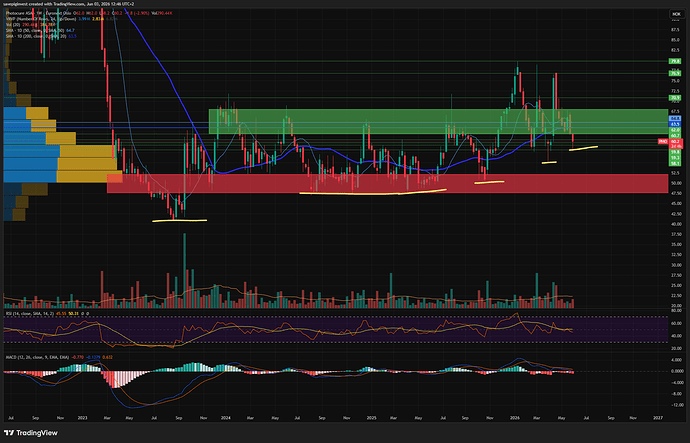
Task: Click the 80.00 level on the RSI scale
Action: point(676,311)
